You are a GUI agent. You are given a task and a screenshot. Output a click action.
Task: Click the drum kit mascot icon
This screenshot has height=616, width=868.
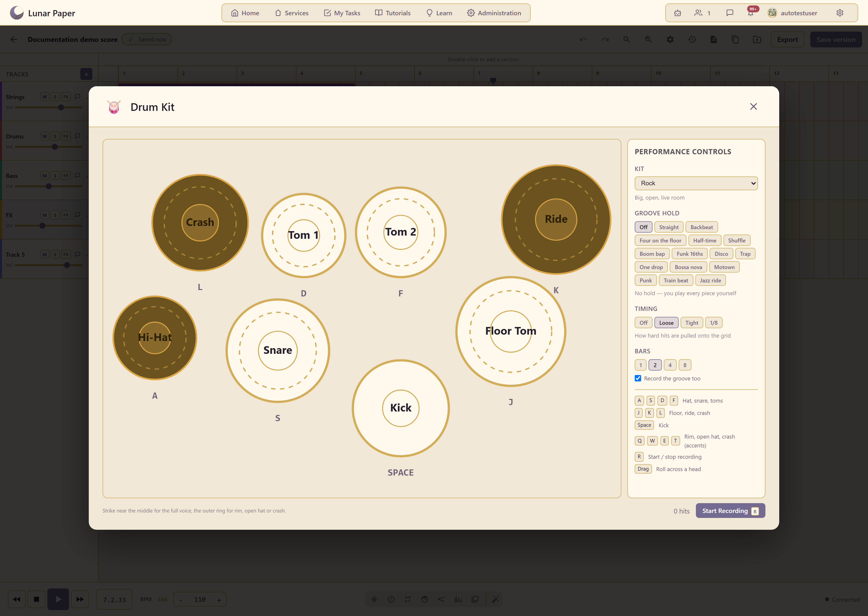pos(114,107)
